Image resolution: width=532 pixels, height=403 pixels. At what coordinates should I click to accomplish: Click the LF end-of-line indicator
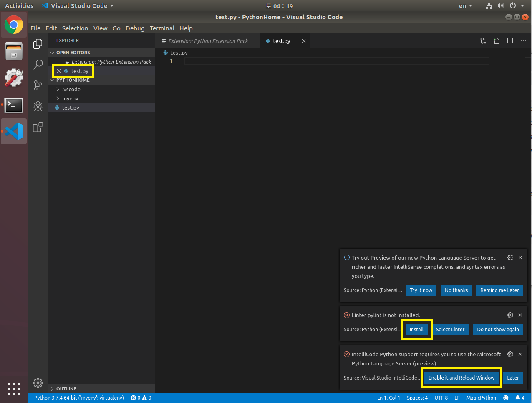[457, 398]
